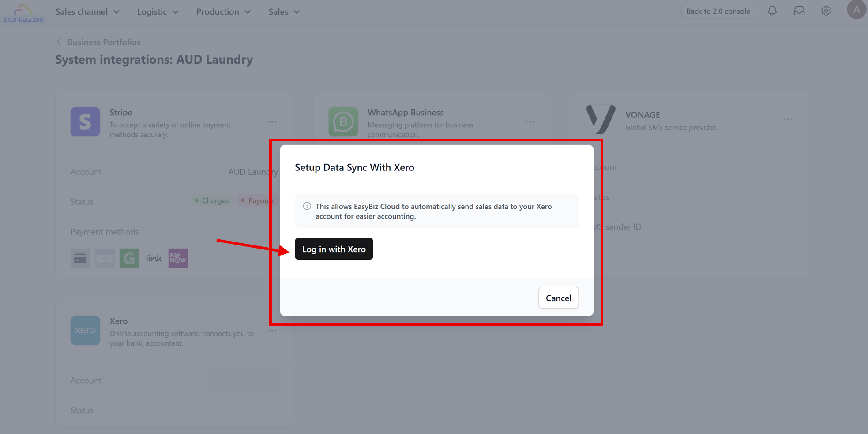Image resolution: width=868 pixels, height=434 pixels.
Task: Click the VONAGE provider icon
Action: [601, 119]
